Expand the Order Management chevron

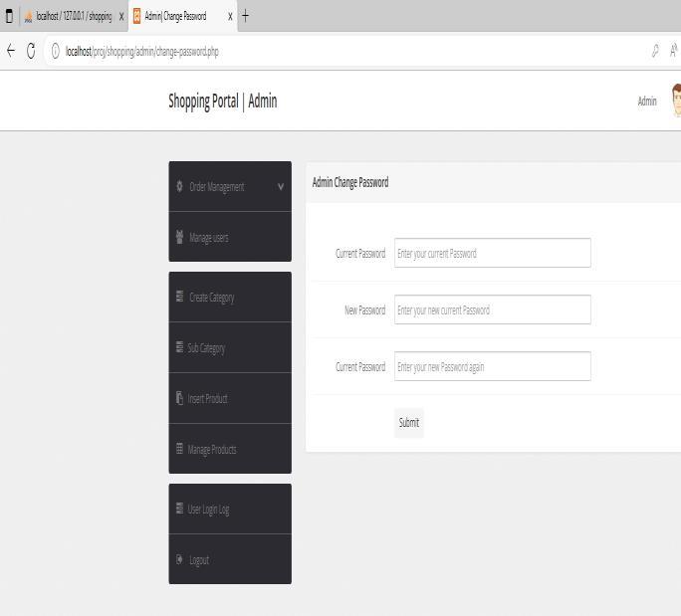281,187
